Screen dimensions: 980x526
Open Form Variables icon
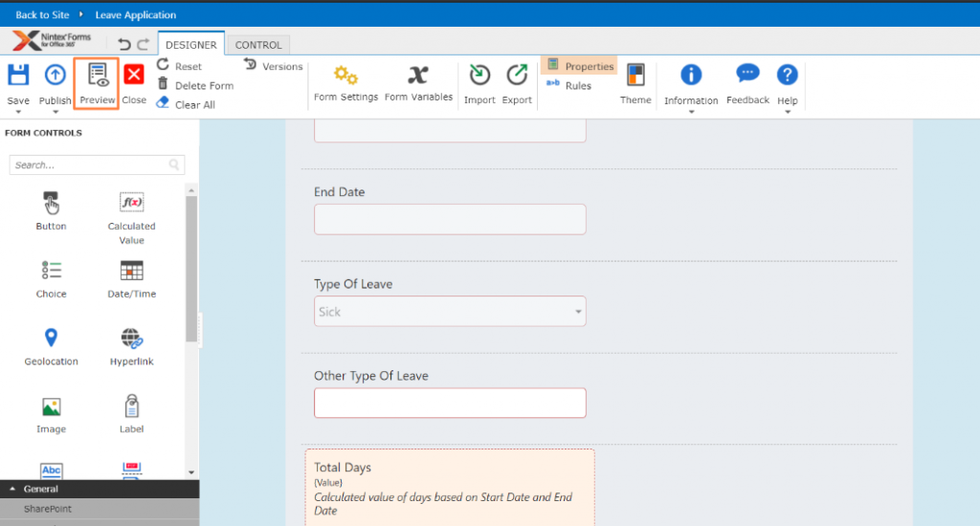418,77
